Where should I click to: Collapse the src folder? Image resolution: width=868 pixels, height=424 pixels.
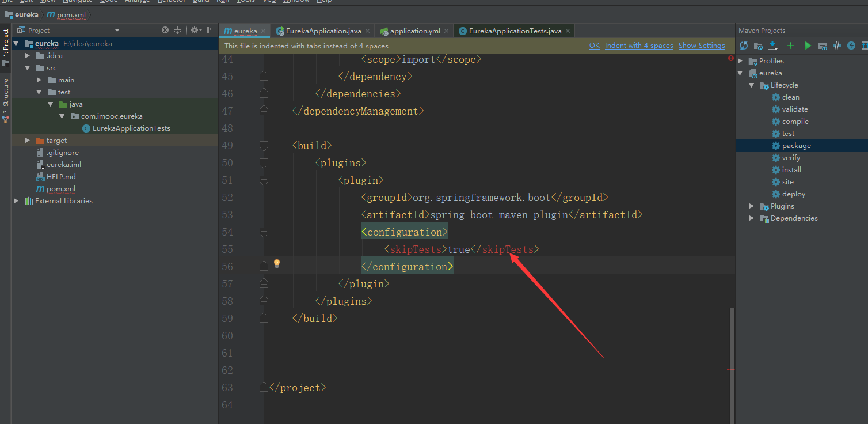pos(27,67)
